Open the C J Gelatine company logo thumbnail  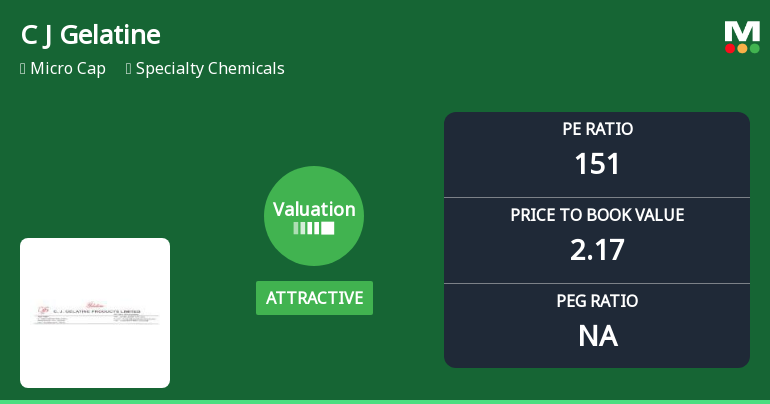pyautogui.click(x=95, y=313)
